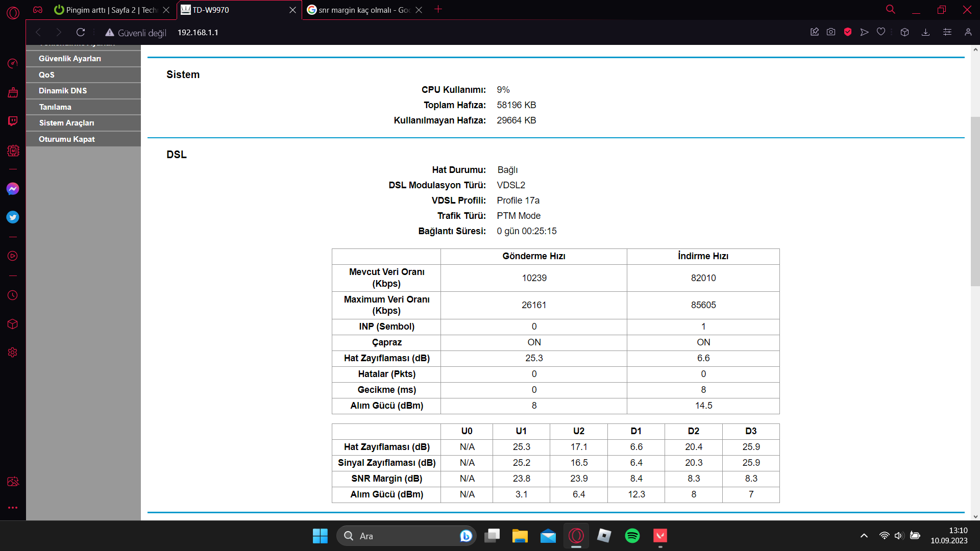Open downloads icon in toolbar

tap(925, 32)
